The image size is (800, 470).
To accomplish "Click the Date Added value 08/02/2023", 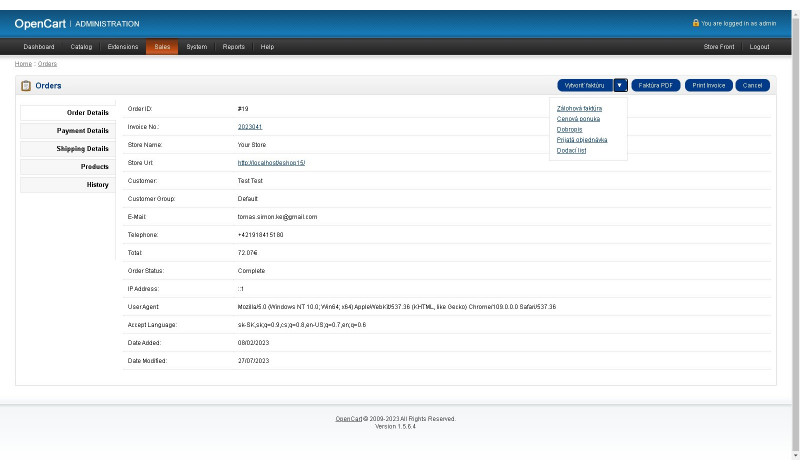I will (x=254, y=343).
